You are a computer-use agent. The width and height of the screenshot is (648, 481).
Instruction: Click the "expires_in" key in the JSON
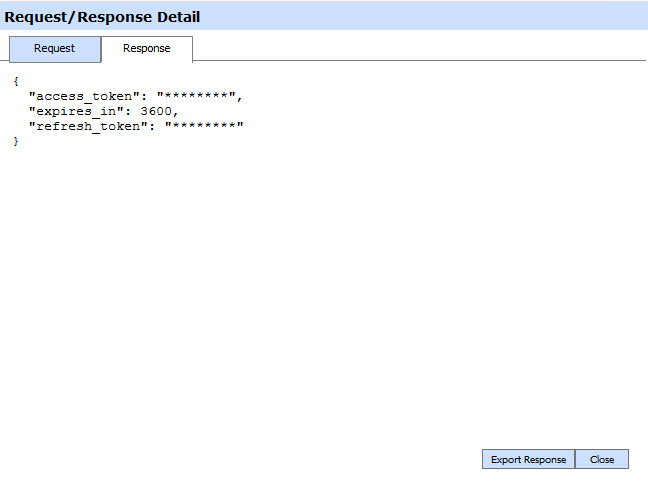point(78,111)
